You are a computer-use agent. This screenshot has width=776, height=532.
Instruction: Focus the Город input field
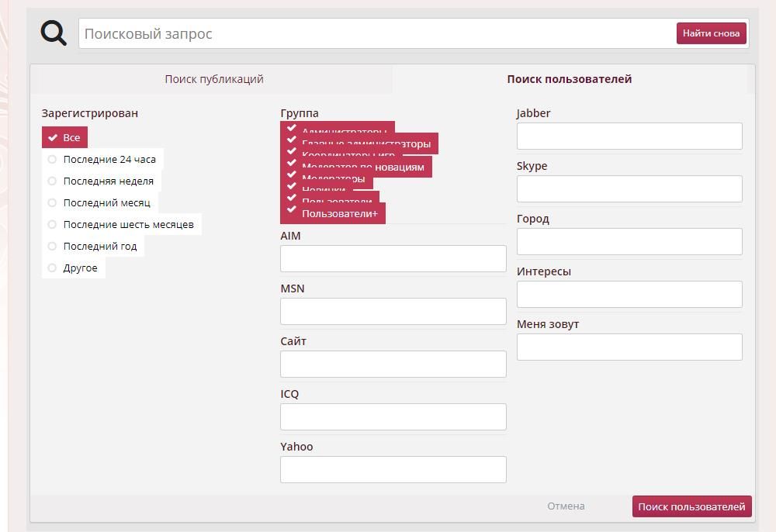click(x=629, y=242)
